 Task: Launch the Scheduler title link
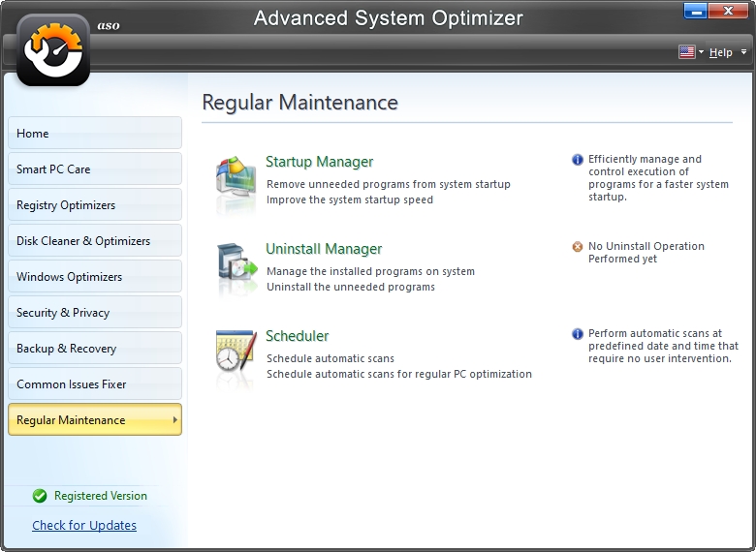tap(297, 336)
